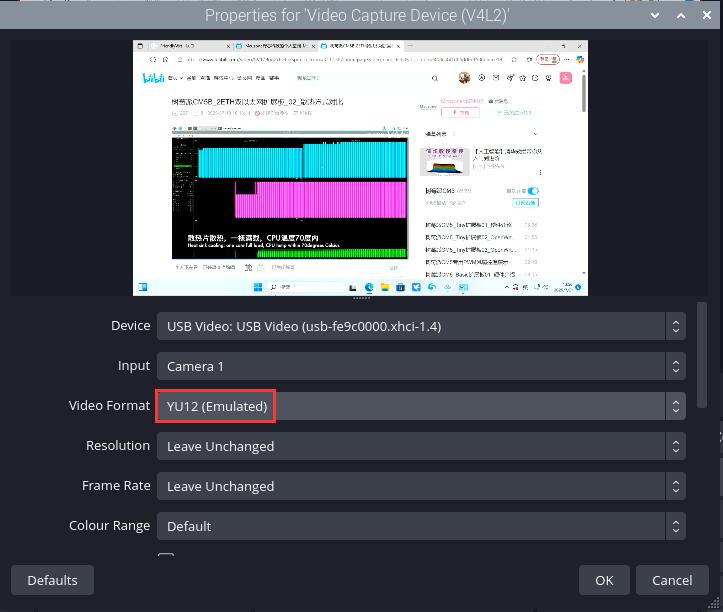
Task: Toggle the blue autoplay switch in the preview
Action: pyautogui.click(x=533, y=190)
